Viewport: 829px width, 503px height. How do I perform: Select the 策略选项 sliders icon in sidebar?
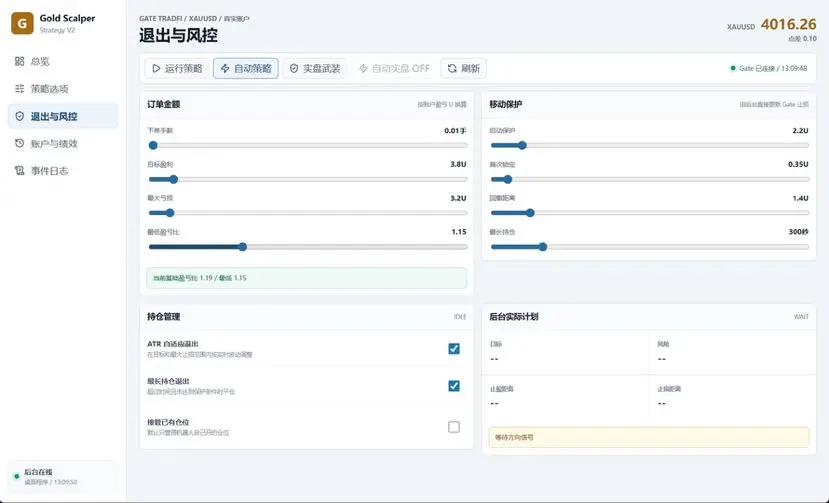click(x=20, y=88)
